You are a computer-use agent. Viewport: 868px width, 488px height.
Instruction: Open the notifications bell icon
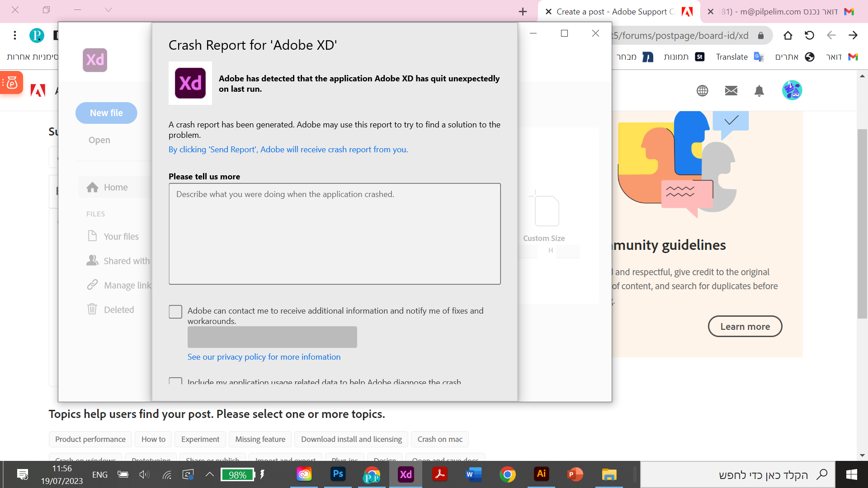pyautogui.click(x=759, y=90)
